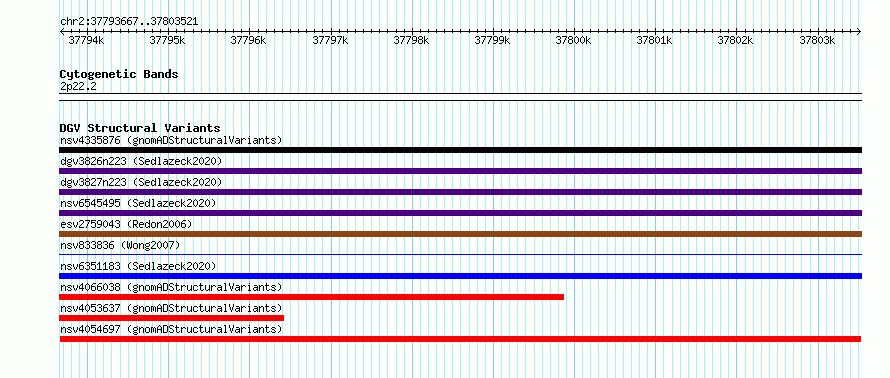Click the 37794k ruler tick label
Image resolution: width=890 pixels, height=378 pixels.
pyautogui.click(x=86, y=40)
